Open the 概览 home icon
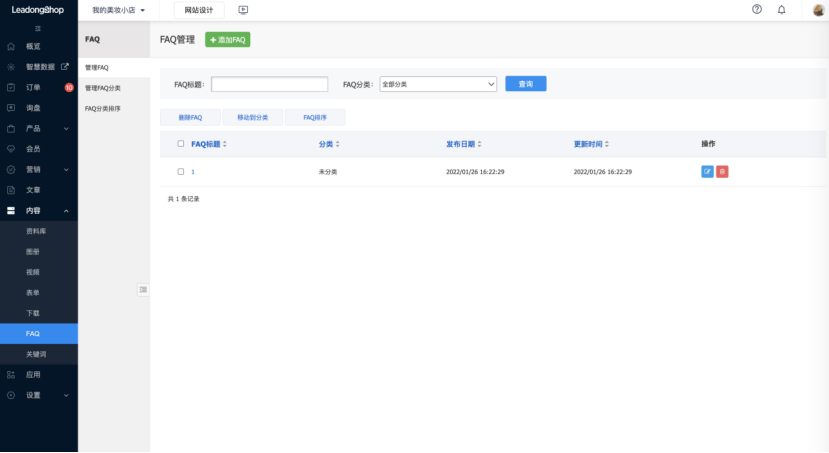This screenshot has height=453, width=829. [x=11, y=47]
